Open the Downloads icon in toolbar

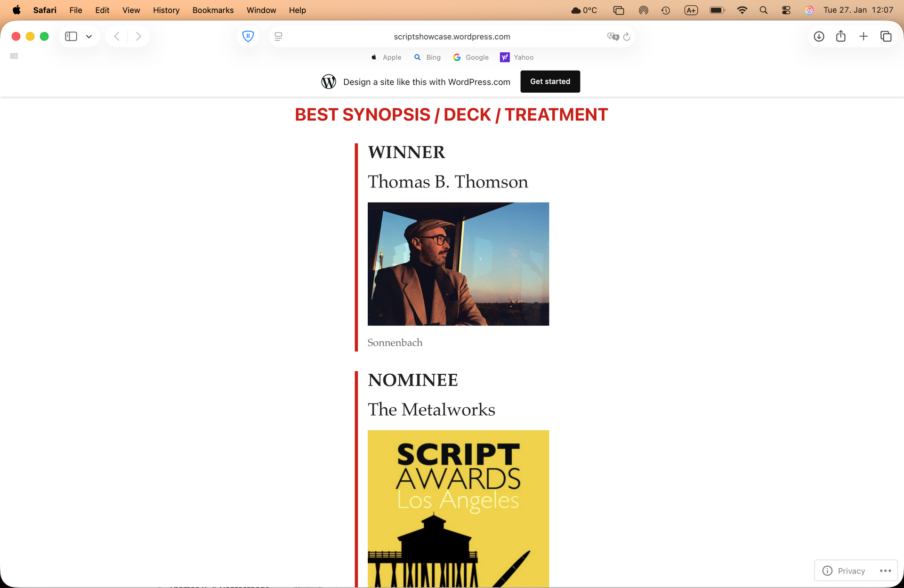(819, 36)
